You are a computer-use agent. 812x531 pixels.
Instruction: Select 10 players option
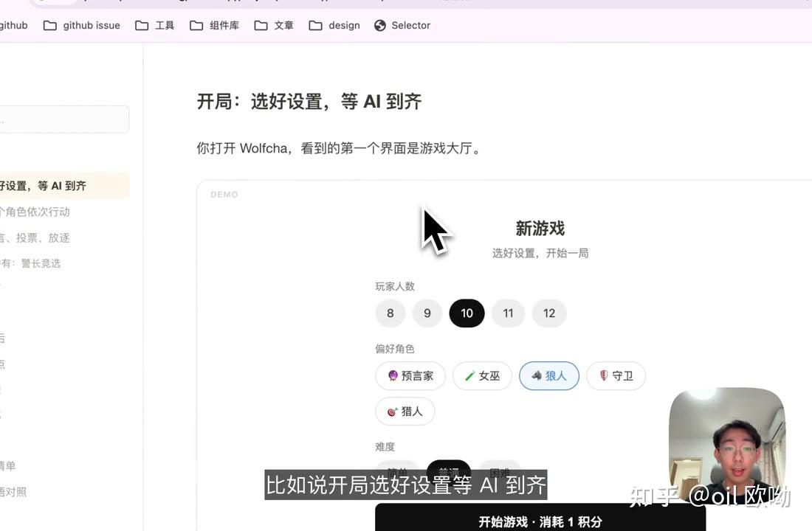coord(467,313)
